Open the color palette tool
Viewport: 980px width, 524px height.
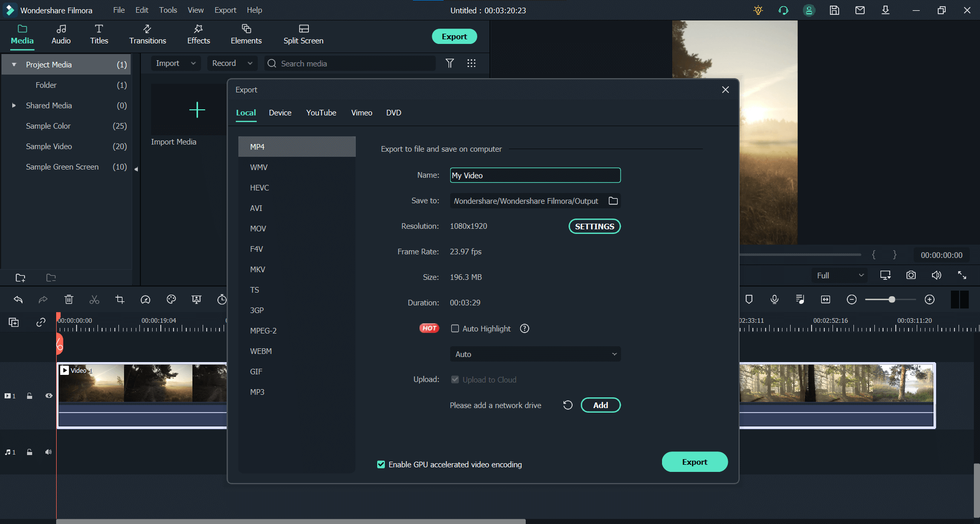[x=171, y=300]
